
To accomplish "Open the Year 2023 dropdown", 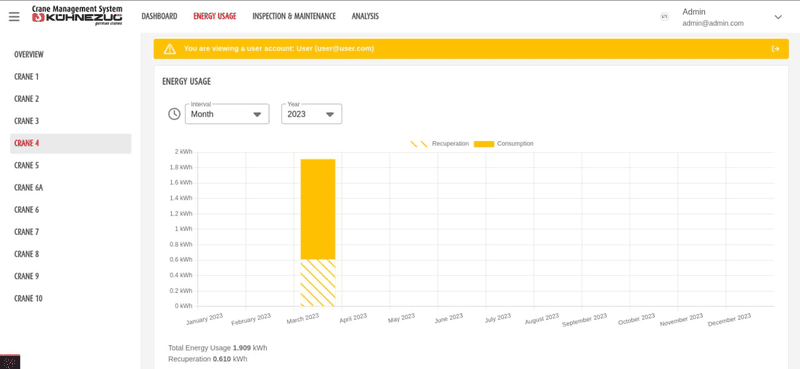I will [x=311, y=114].
